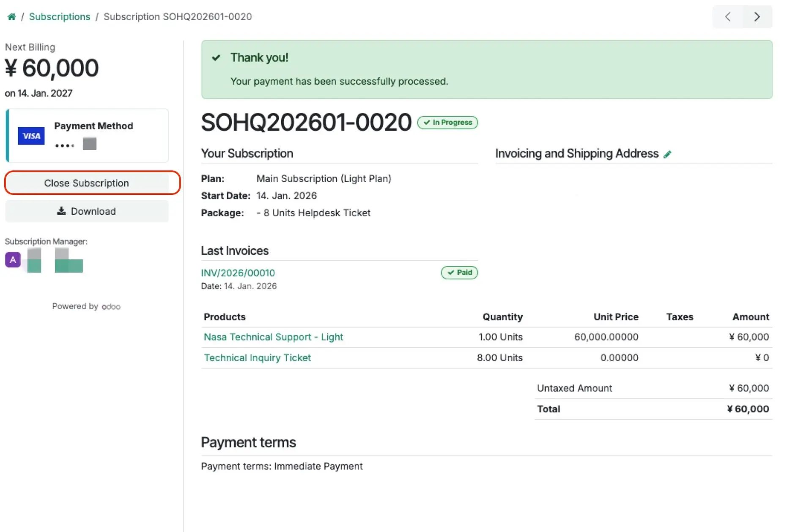Click the In Progress status badge

[x=447, y=123]
